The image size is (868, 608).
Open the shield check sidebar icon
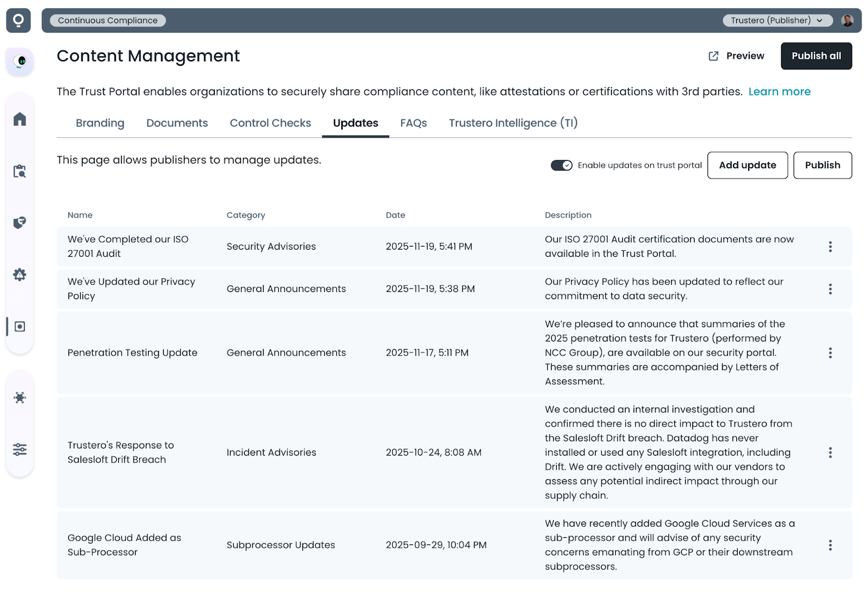tap(20, 223)
